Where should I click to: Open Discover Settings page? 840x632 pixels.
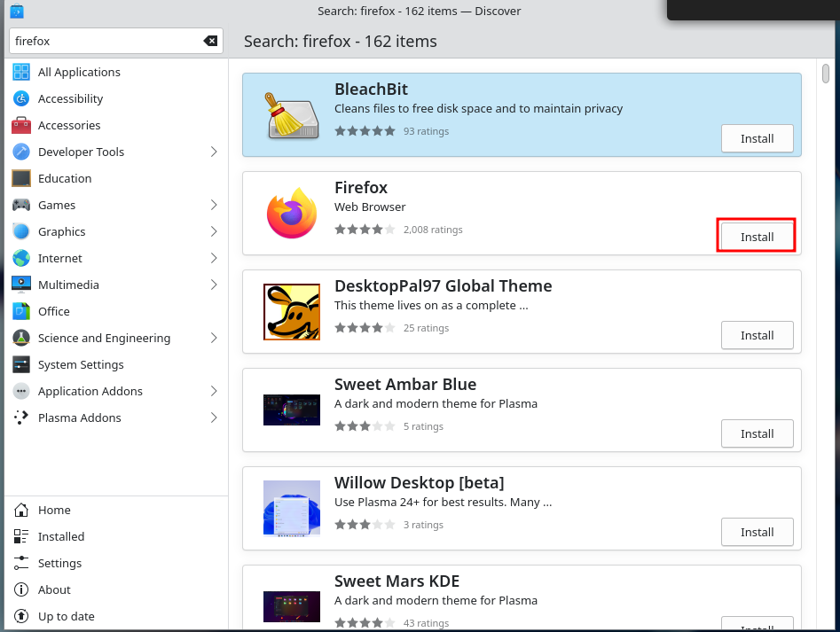[59, 563]
